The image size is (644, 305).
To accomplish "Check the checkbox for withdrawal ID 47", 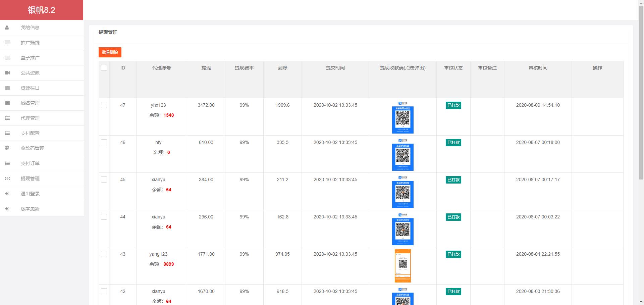I will pyautogui.click(x=104, y=105).
